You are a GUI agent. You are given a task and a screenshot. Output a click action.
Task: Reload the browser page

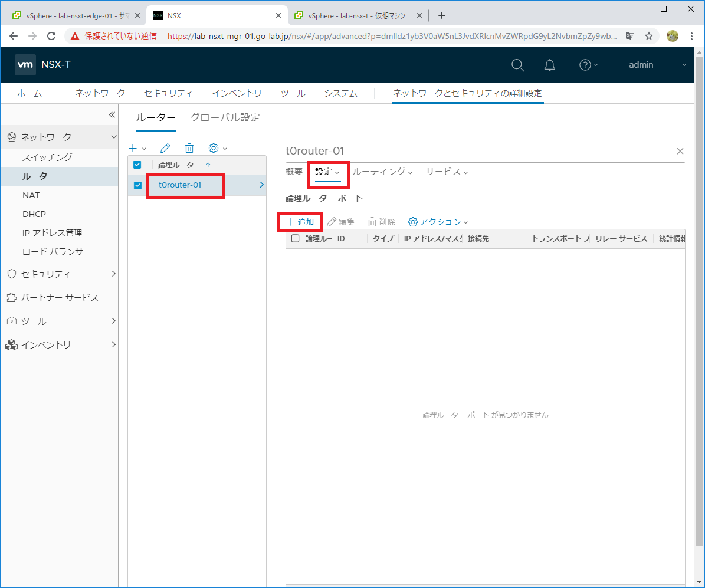point(52,36)
